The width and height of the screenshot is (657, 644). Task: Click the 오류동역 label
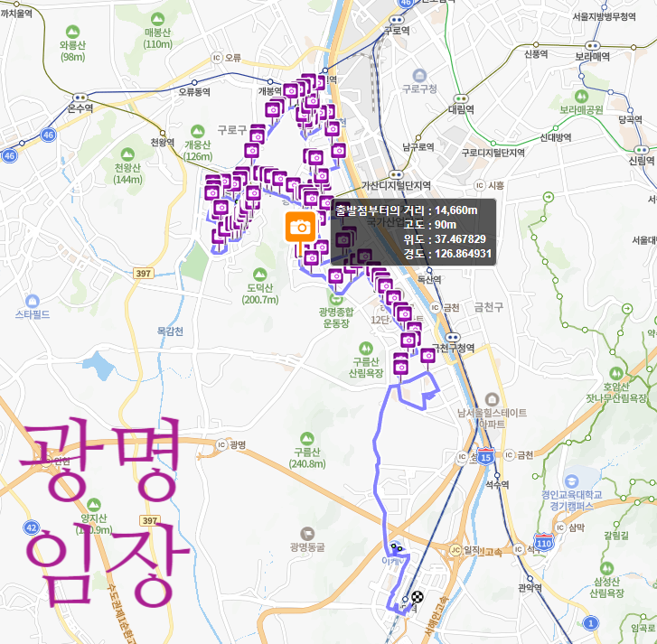(x=194, y=92)
